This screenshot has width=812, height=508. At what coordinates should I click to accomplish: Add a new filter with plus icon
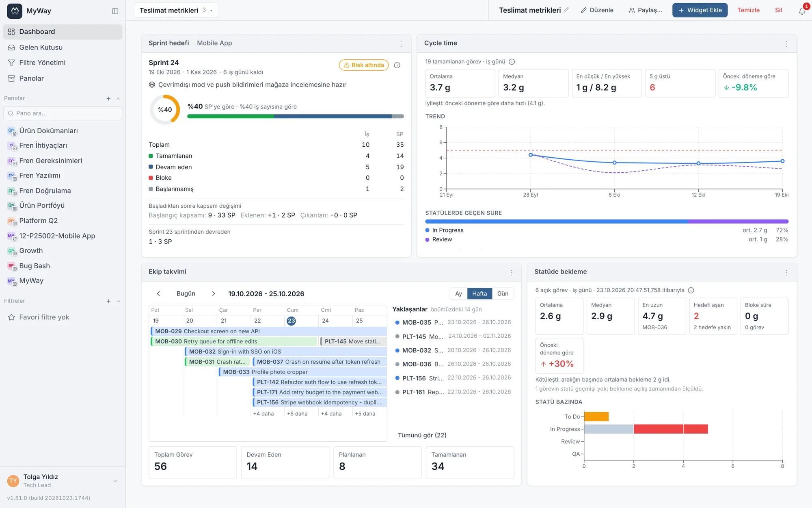[x=108, y=301]
